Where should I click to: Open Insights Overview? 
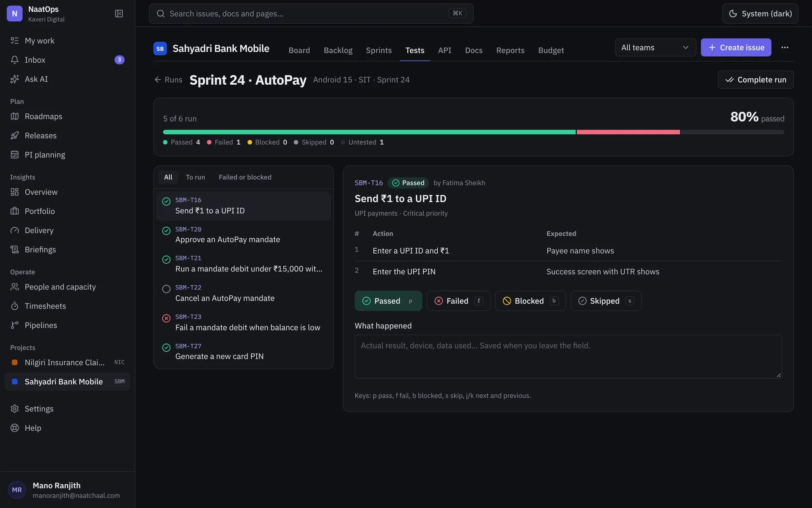click(67, 192)
